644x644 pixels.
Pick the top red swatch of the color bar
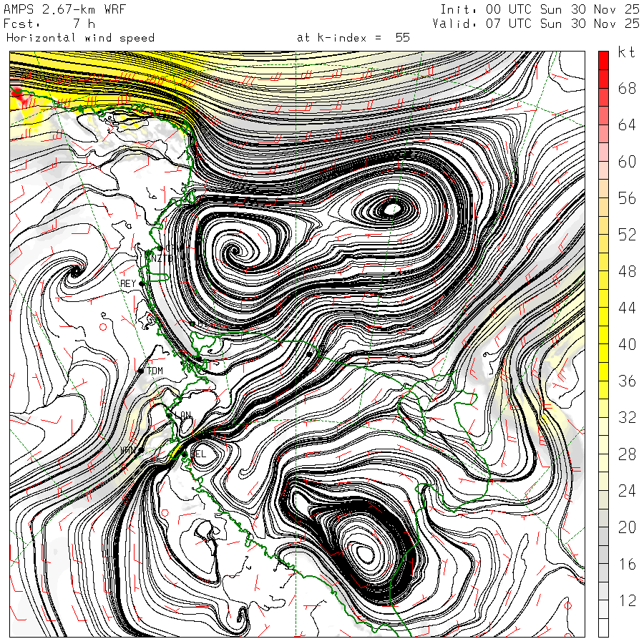tap(603, 60)
